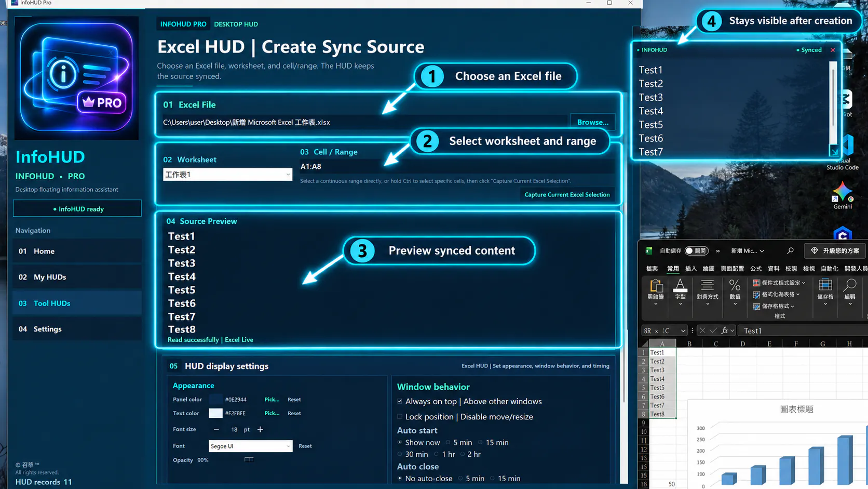Screen dimensions: 868x489
Task: Click the Text color swatch #F2F8FE
Action: click(x=215, y=413)
